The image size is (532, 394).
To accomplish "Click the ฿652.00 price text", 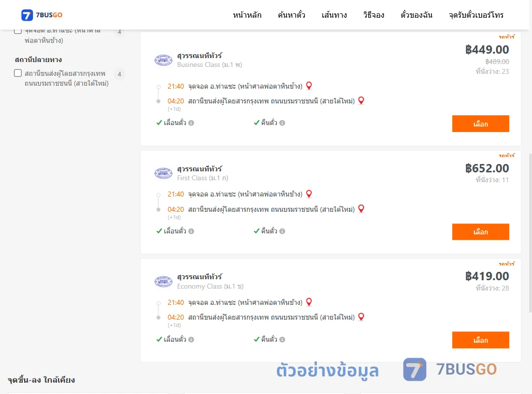I will 487,168.
